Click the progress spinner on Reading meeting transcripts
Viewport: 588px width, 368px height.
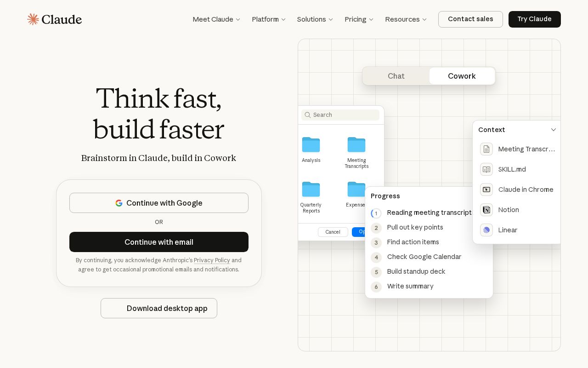[x=376, y=213]
